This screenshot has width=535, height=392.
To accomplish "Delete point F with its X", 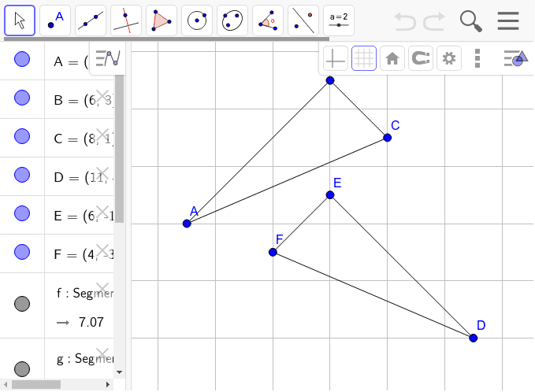I will tap(102, 250).
